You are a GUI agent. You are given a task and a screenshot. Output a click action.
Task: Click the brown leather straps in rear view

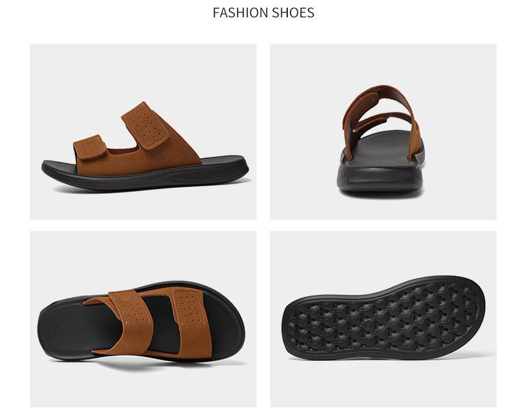click(x=381, y=115)
